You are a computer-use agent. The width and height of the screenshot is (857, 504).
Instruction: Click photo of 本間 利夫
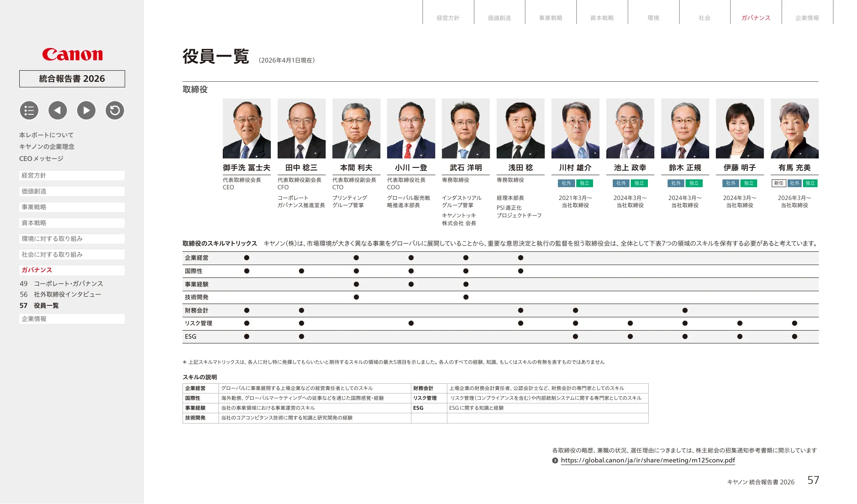pos(357,128)
